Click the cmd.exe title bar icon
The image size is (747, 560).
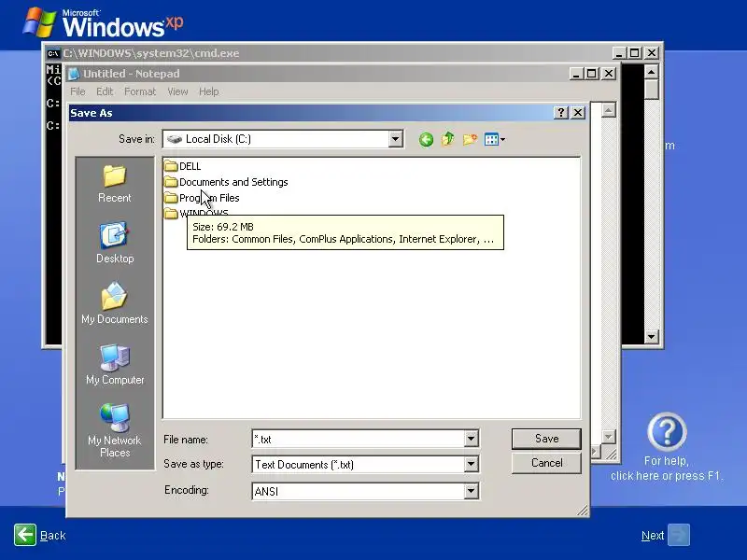53,53
